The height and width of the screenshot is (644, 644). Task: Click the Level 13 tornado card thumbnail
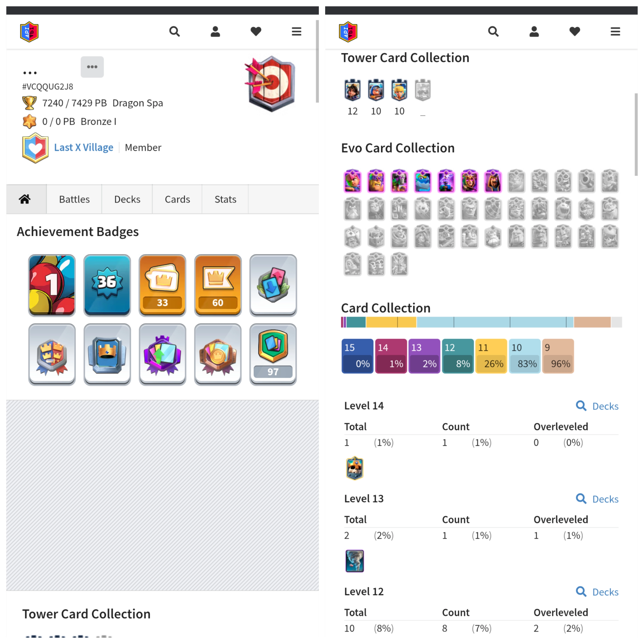tap(355, 561)
